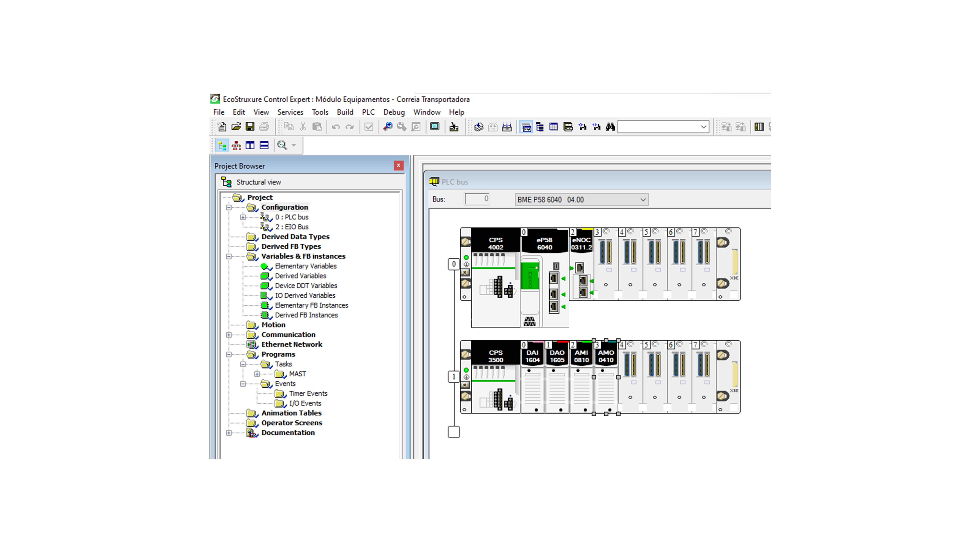The width and height of the screenshot is (980, 551).
Task: Click the Cut scissors icon
Action: (x=303, y=127)
